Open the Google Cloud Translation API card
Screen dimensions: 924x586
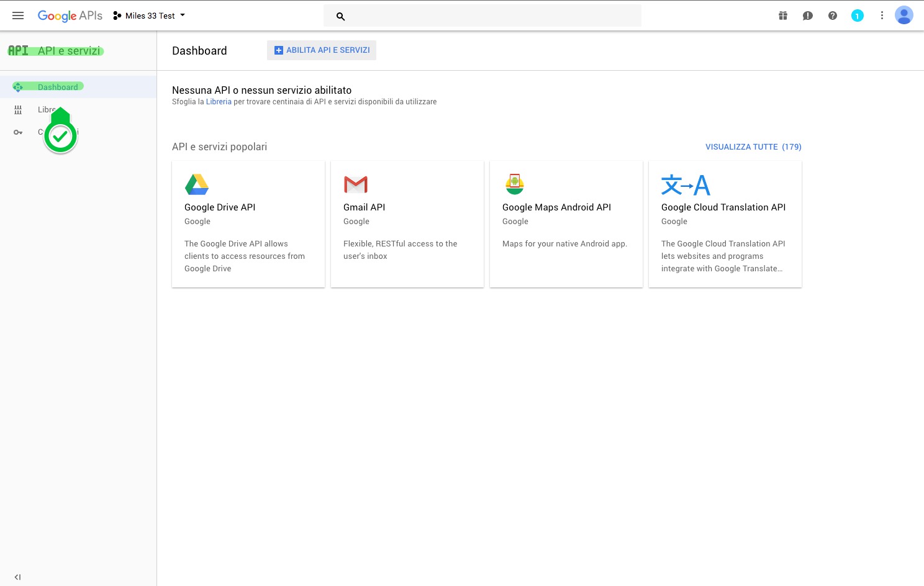click(725, 224)
